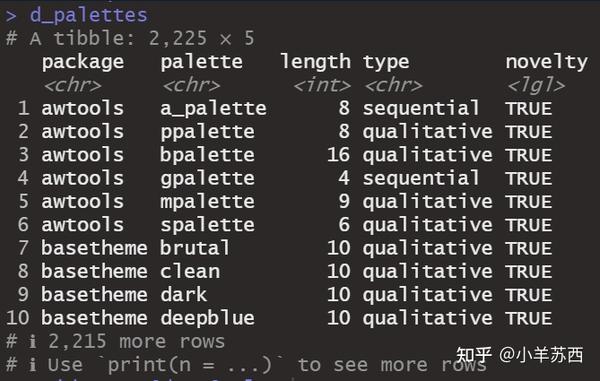Viewport: 600px width, 381px height.
Task: Click spalette in row 6
Action: point(207,225)
